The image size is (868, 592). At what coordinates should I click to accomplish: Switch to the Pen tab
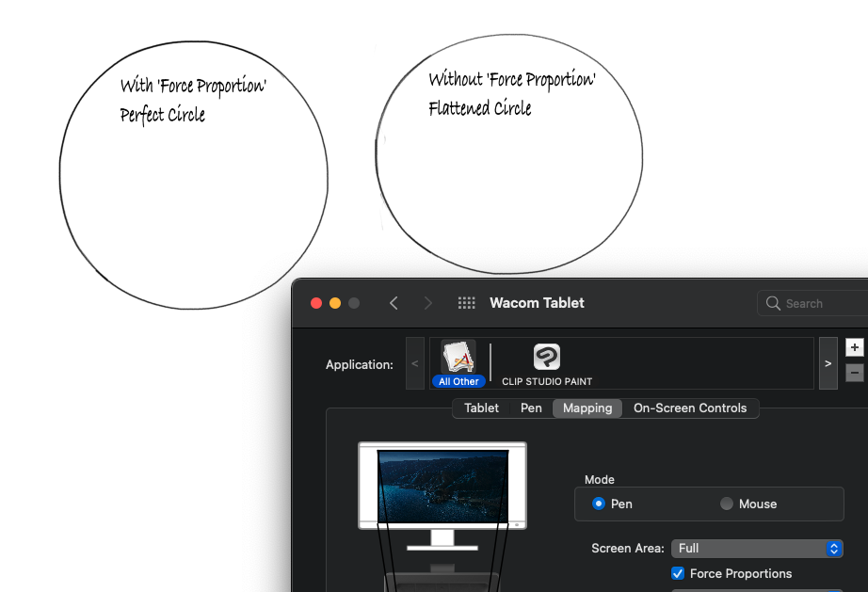[x=531, y=408]
